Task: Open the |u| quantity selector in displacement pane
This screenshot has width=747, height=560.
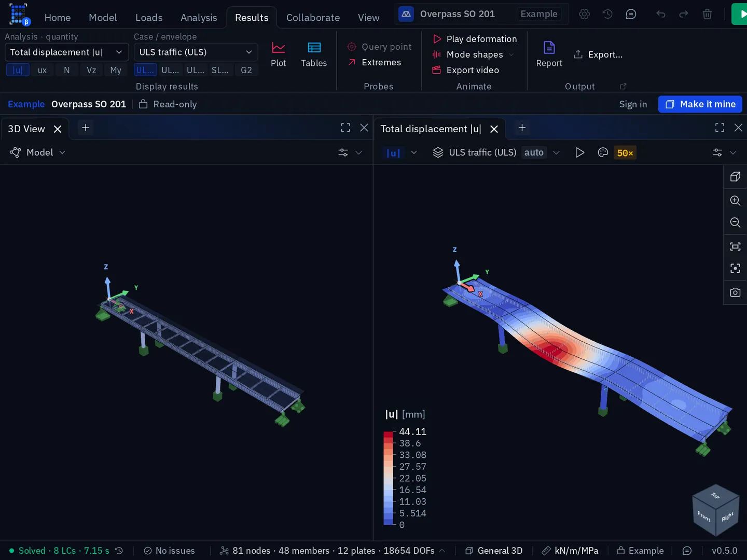Action: coord(402,152)
